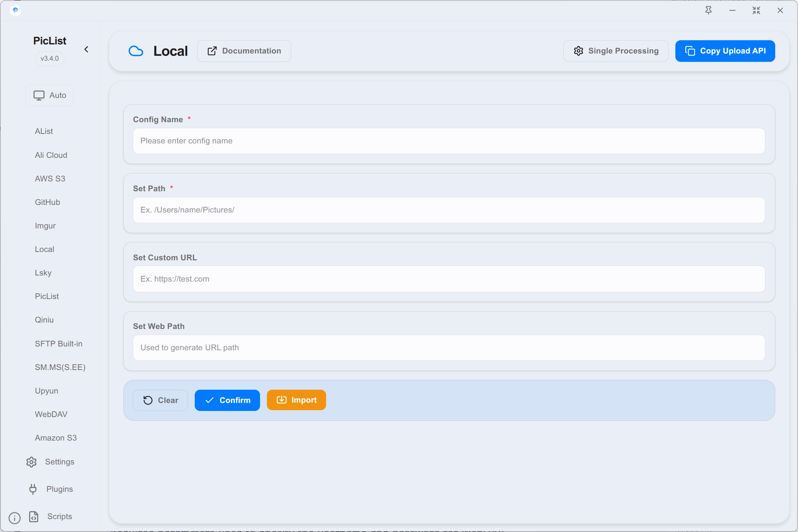Click the Import button
The width and height of the screenshot is (798, 532).
tap(296, 400)
